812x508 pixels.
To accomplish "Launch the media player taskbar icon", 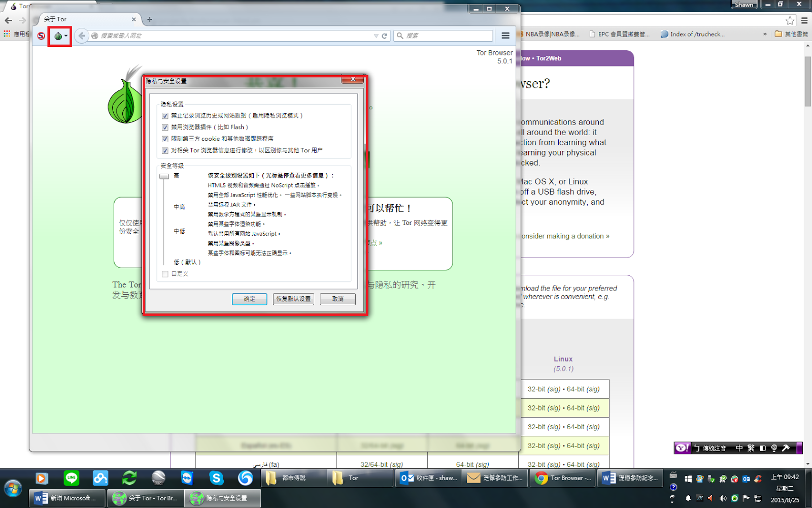I will 42,478.
